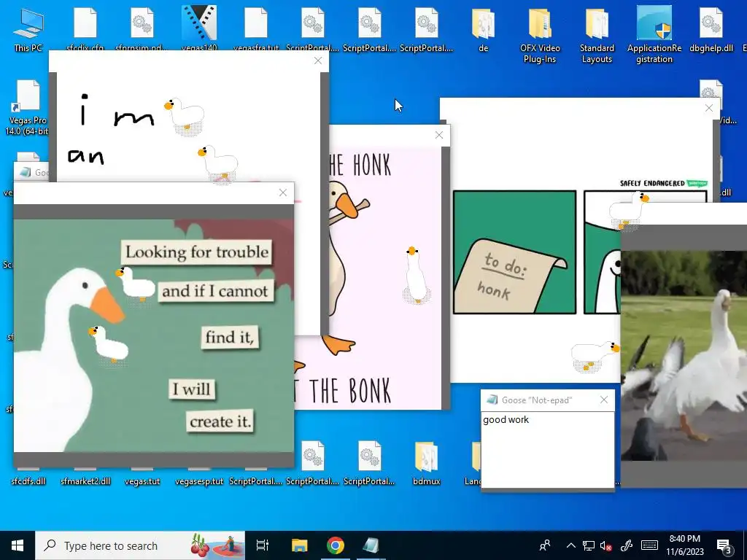Select the vegasfra.tut file icon
Viewport: 747px width, 560px height.
coord(256,28)
